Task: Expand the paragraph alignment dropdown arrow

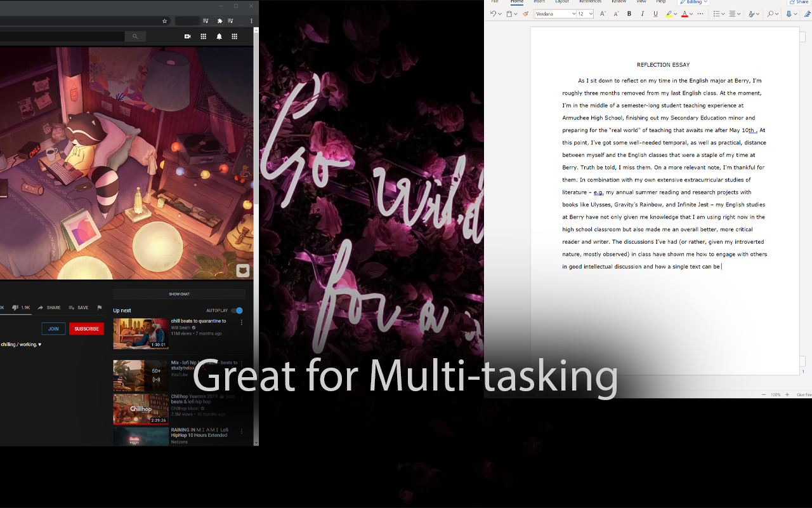Action: (739, 14)
